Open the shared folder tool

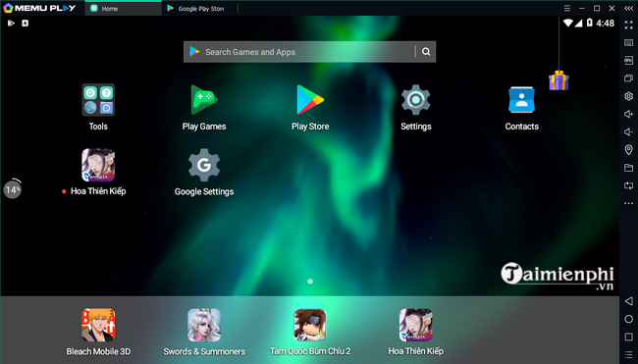628,168
